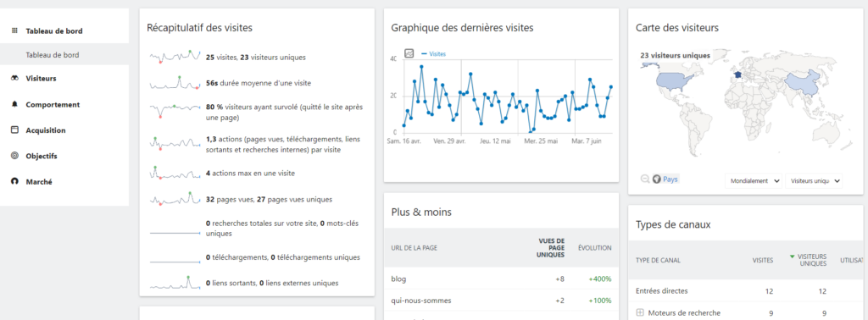Click the Entrées directes row label
This screenshot has width=868, height=320.
[662, 290]
